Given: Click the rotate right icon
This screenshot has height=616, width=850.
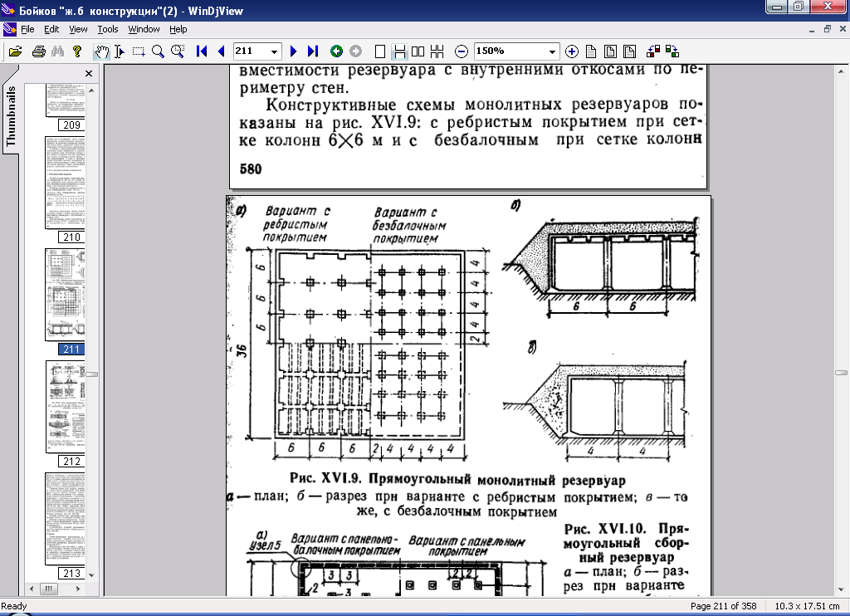Looking at the screenshot, I should pos(672,51).
